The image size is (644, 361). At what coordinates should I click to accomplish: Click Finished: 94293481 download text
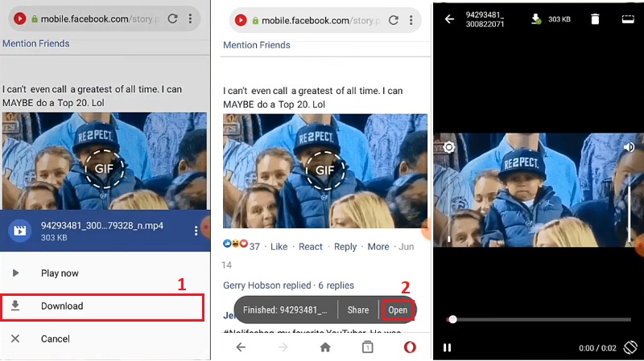(x=285, y=310)
